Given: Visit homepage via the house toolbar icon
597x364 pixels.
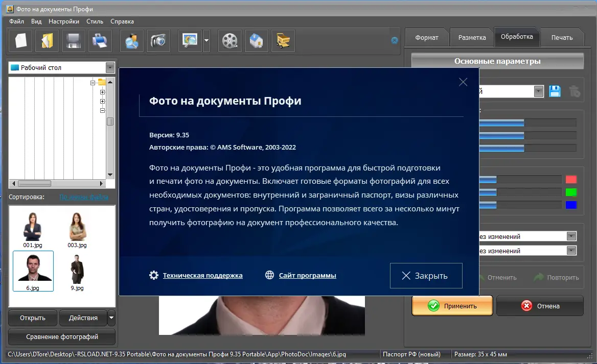Looking at the screenshot, I should coord(256,41).
